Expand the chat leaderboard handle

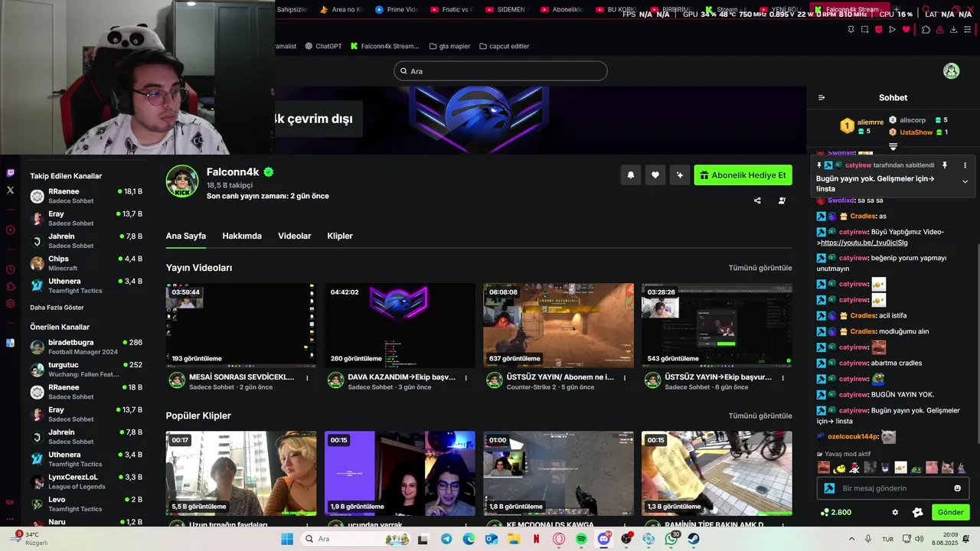[893, 147]
